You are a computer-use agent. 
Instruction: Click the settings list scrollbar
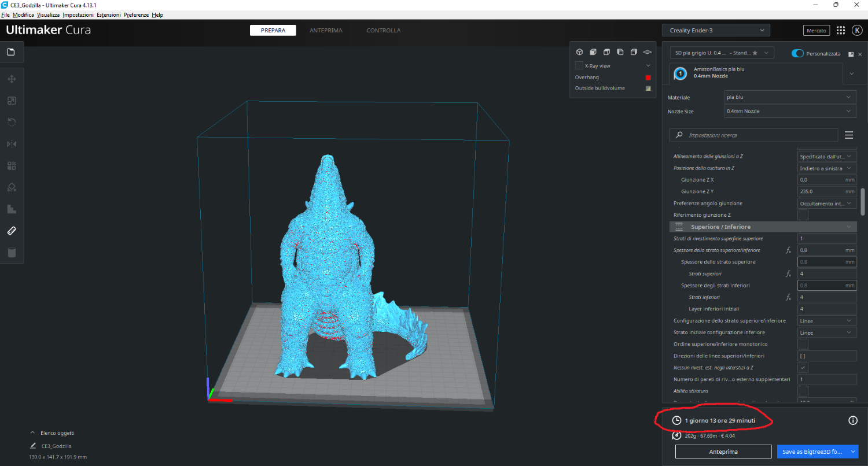coord(863,201)
